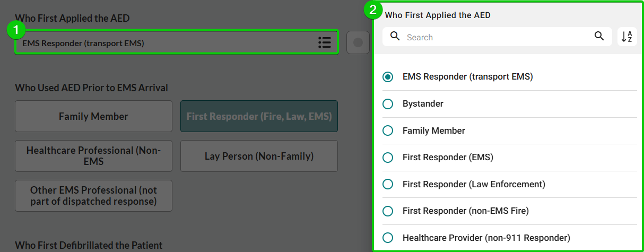This screenshot has height=252, width=644.
Task: Select the Lay Person (Non-Family) button
Action: point(259,156)
